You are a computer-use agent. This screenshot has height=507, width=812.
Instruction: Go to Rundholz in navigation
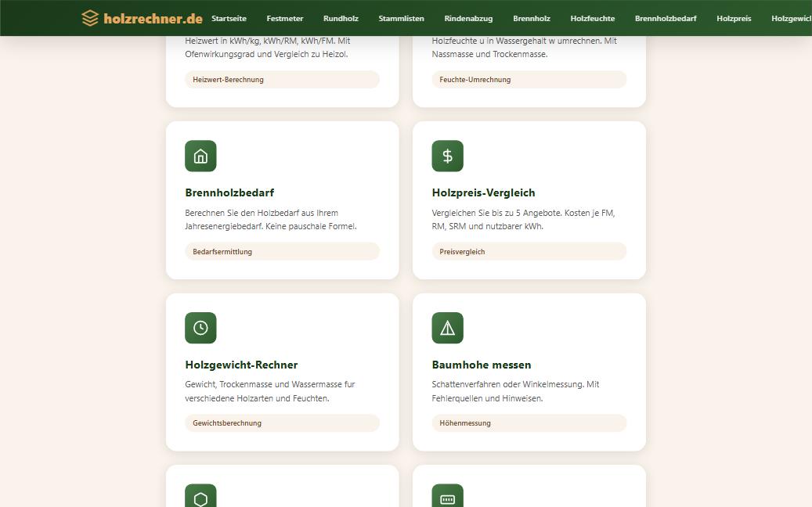(341, 19)
